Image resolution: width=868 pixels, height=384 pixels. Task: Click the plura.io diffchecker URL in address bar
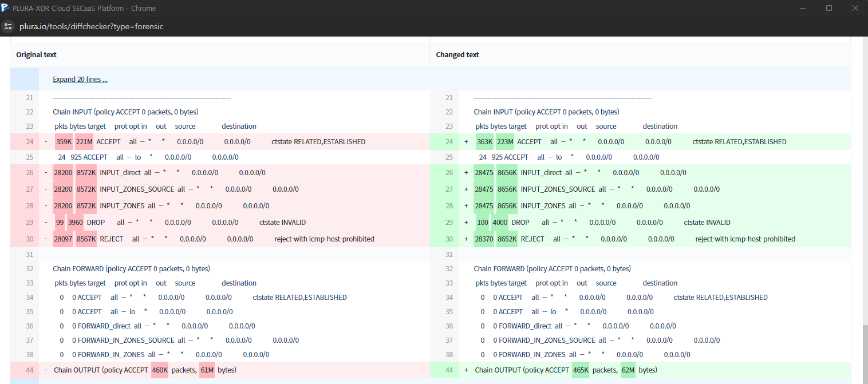[x=92, y=26]
